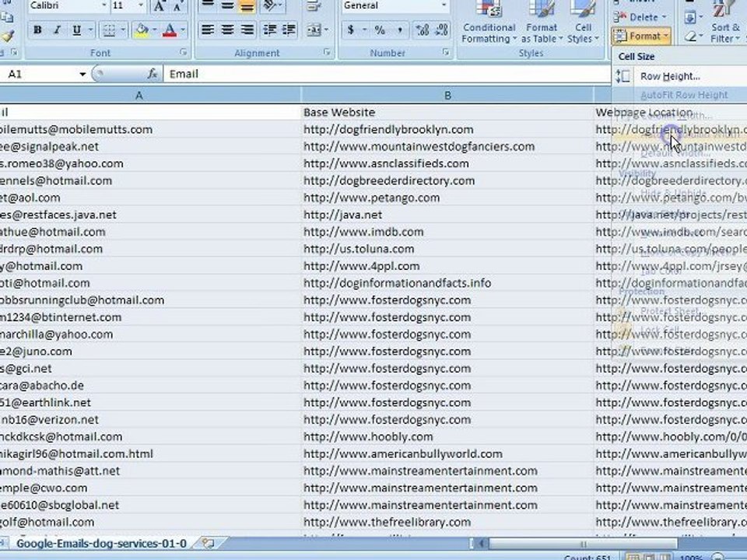Viewport: 747px width, 560px height.
Task: Toggle Wrap Text button
Action: pos(313,5)
